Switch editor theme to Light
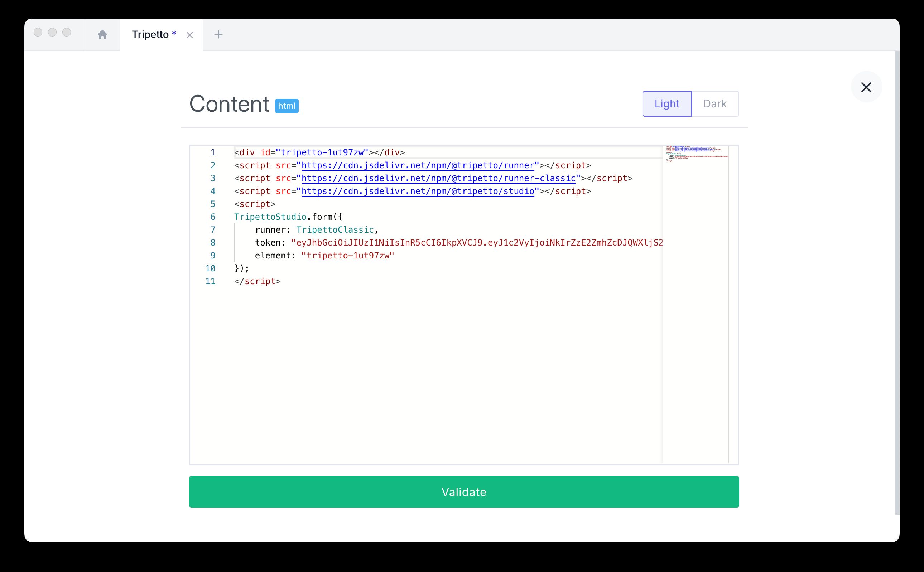The width and height of the screenshot is (924, 572). pos(666,104)
